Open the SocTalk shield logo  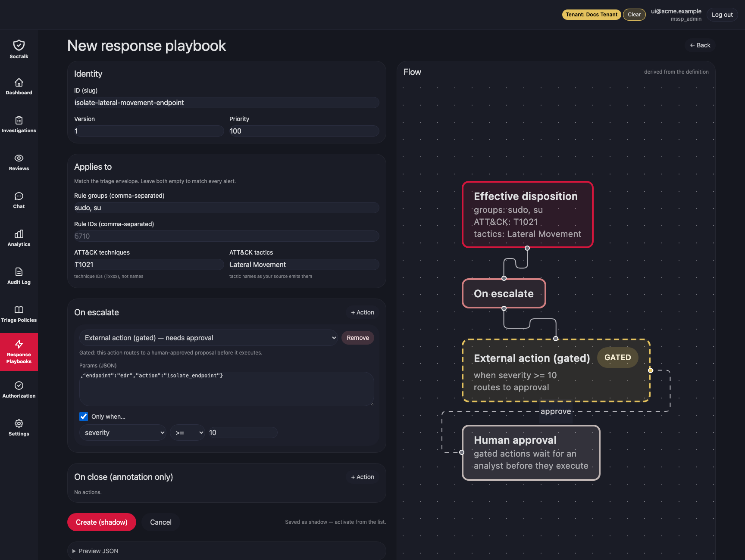[x=19, y=45]
